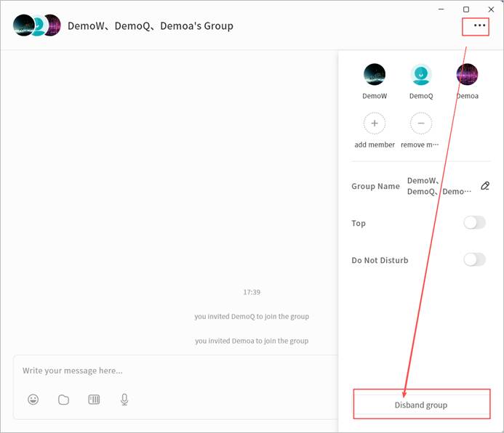Viewport: 504px width, 433px height.
Task: Turn on Do Not Disturb toggle
Action: [474, 259]
